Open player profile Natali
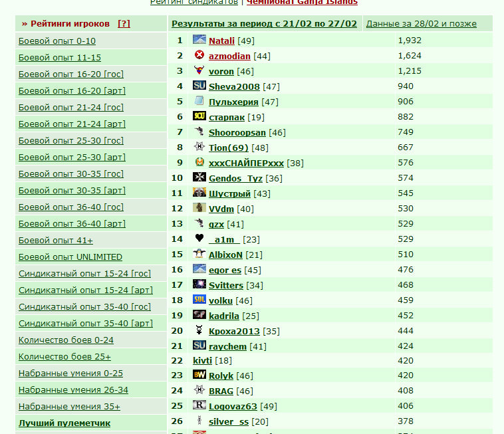The image size is (504, 434). pyautogui.click(x=221, y=41)
